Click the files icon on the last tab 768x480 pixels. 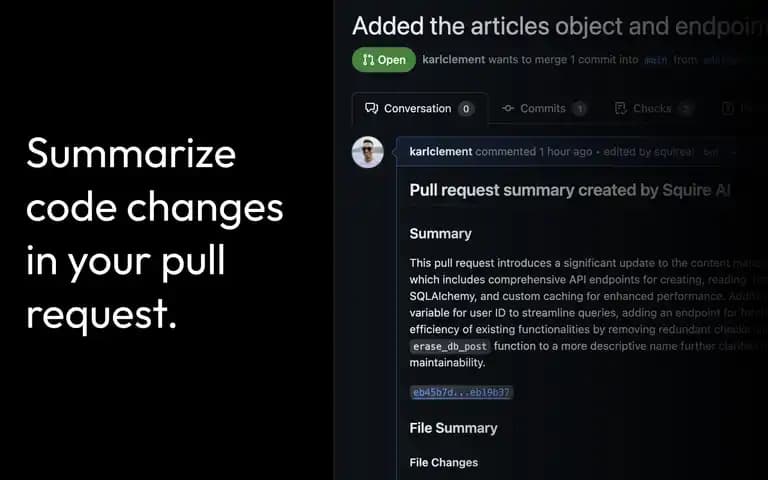coord(728,108)
